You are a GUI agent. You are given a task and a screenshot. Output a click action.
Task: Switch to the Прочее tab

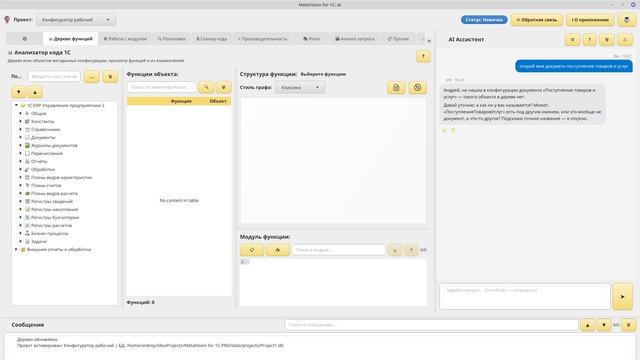[x=398, y=39]
